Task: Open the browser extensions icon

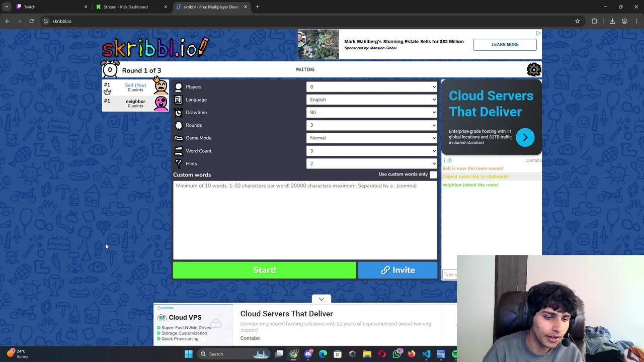Action: pos(595,21)
